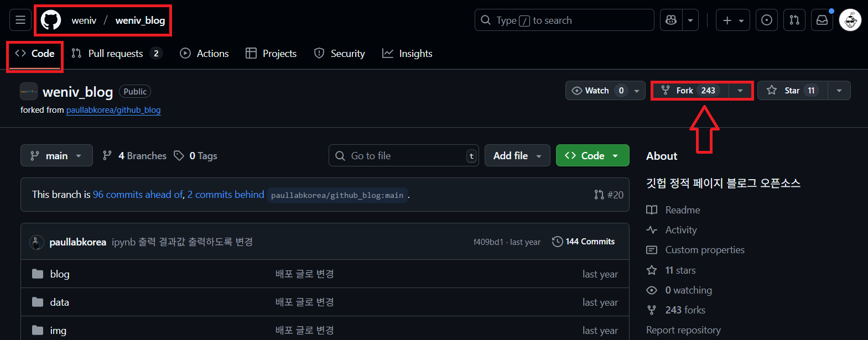Screen dimensions: 868x340
Task: Open the Custom properties link
Action: (705, 250)
